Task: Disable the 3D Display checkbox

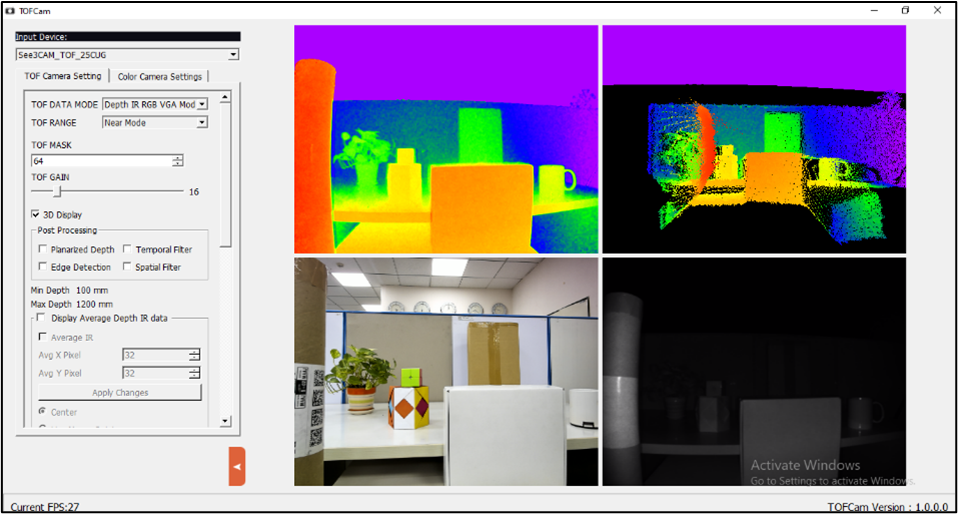Action: pyautogui.click(x=36, y=214)
